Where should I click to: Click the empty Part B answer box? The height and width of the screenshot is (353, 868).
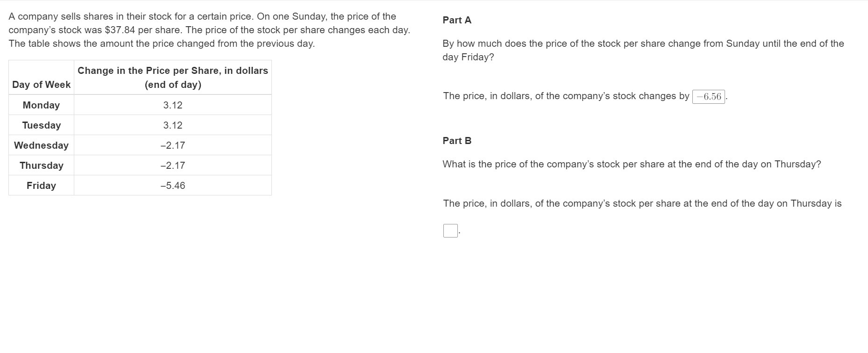450,231
